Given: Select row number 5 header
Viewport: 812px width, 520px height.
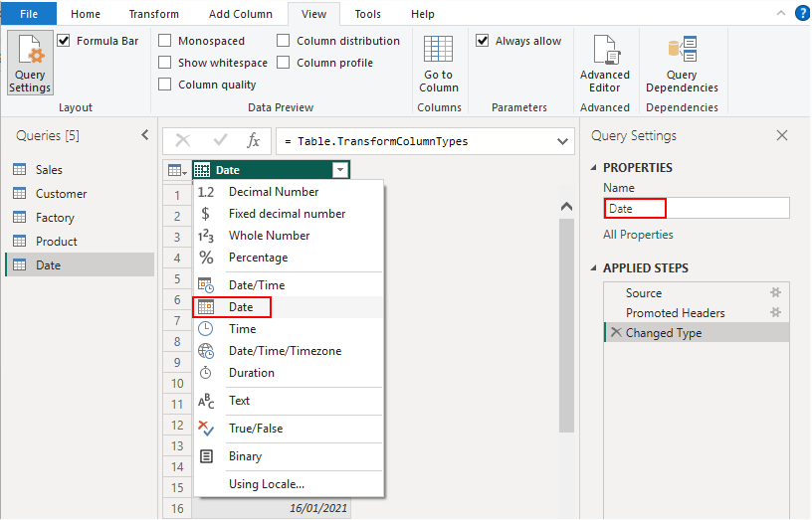Looking at the screenshot, I should [177, 278].
